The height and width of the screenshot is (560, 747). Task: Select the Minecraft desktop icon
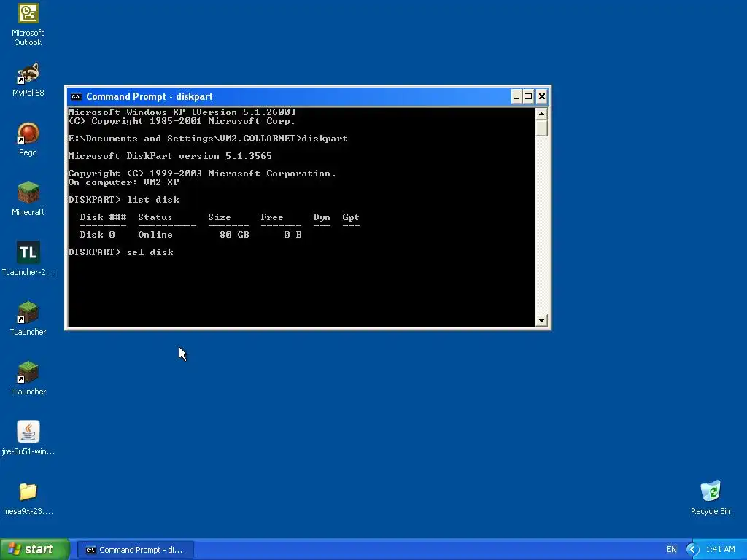28,198
